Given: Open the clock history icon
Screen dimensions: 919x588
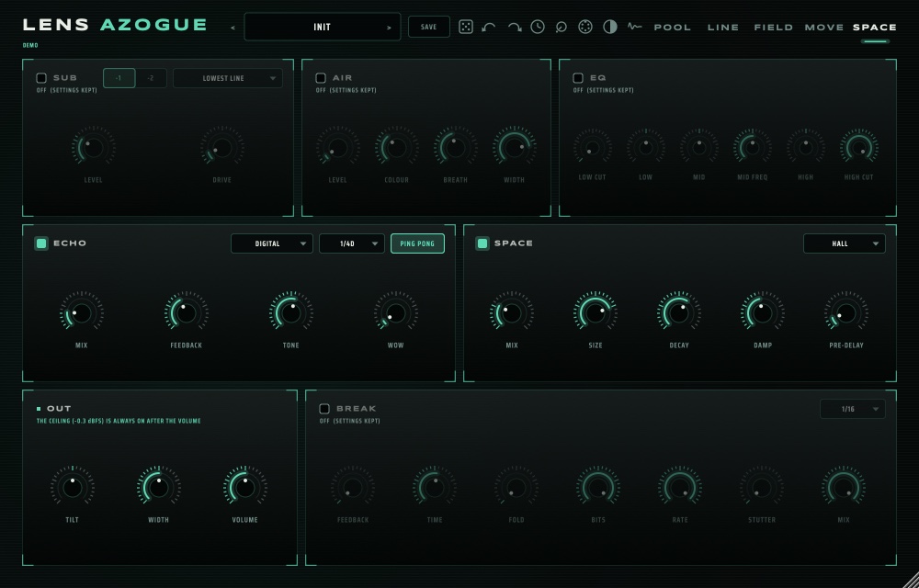Looking at the screenshot, I should tap(538, 27).
